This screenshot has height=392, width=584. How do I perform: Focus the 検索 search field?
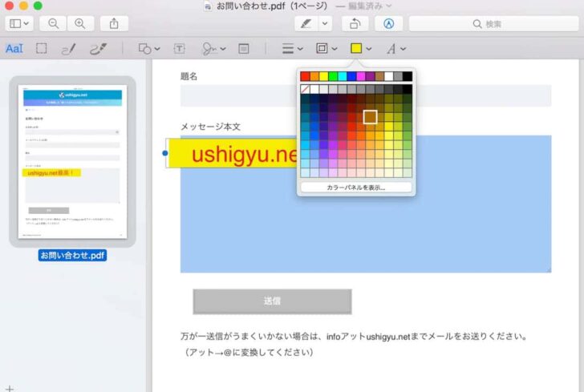[x=493, y=24]
